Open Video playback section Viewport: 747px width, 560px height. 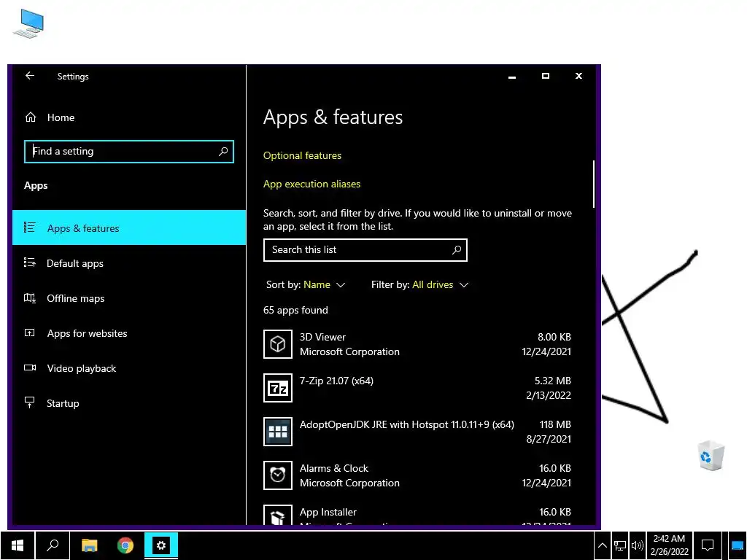128,368
